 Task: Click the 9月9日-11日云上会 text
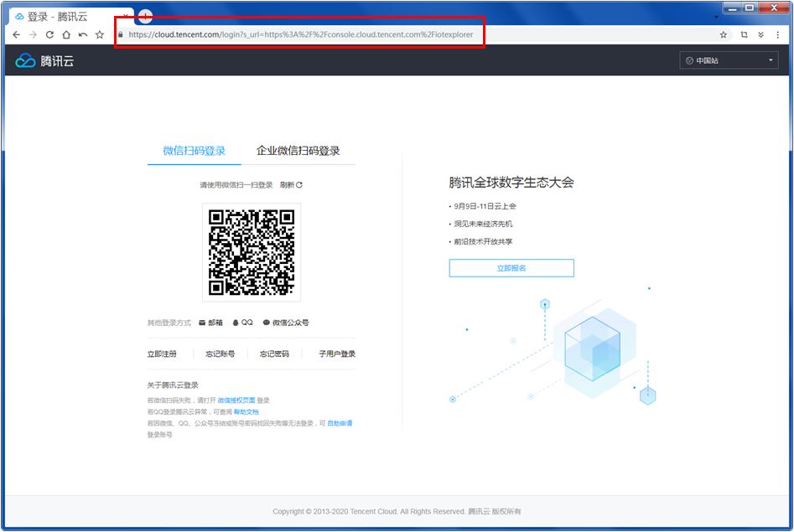[x=485, y=206]
